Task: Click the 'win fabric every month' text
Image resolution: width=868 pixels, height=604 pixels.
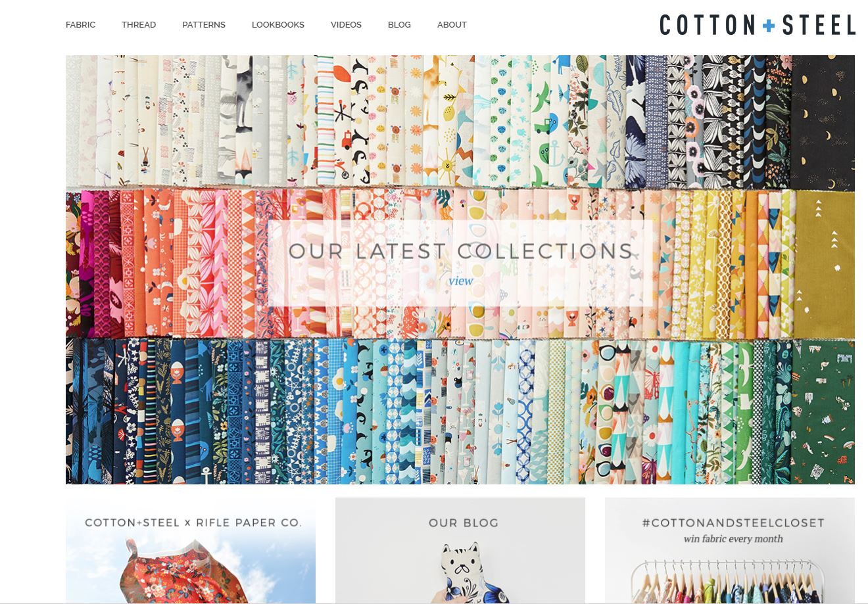Action: [733, 539]
